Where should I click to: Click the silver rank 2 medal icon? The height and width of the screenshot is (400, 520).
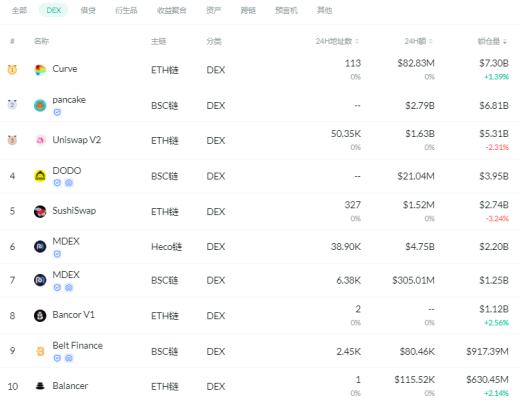point(12,105)
